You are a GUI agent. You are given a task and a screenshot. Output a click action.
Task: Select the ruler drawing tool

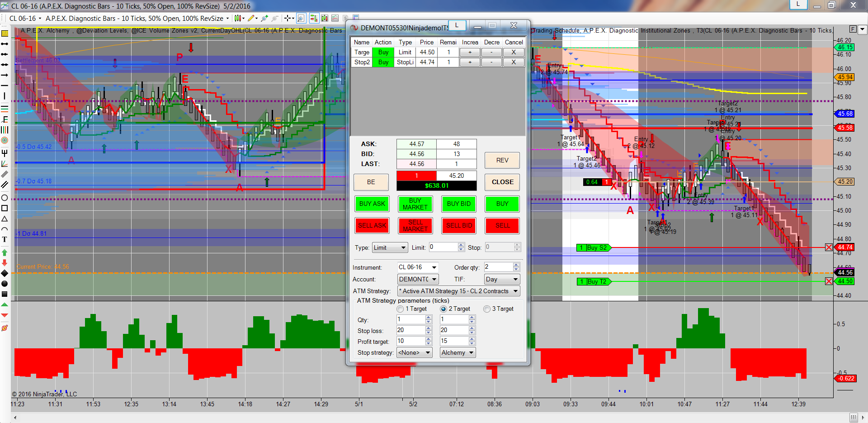pyautogui.click(x=5, y=33)
